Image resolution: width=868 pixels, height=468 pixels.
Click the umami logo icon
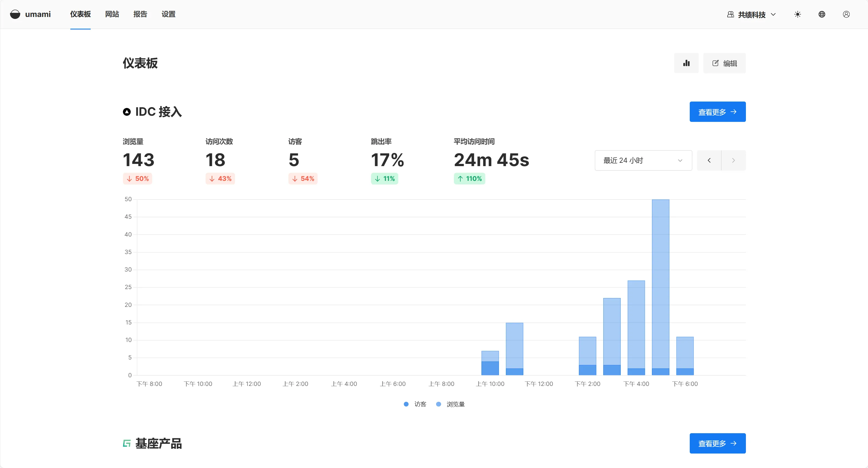[15, 14]
